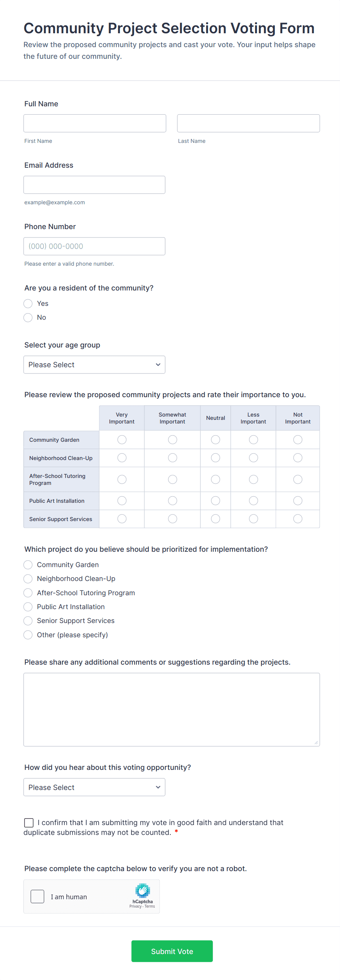The height and width of the screenshot is (980, 340).
Task: Choose 'No' for community resident question
Action: [28, 317]
